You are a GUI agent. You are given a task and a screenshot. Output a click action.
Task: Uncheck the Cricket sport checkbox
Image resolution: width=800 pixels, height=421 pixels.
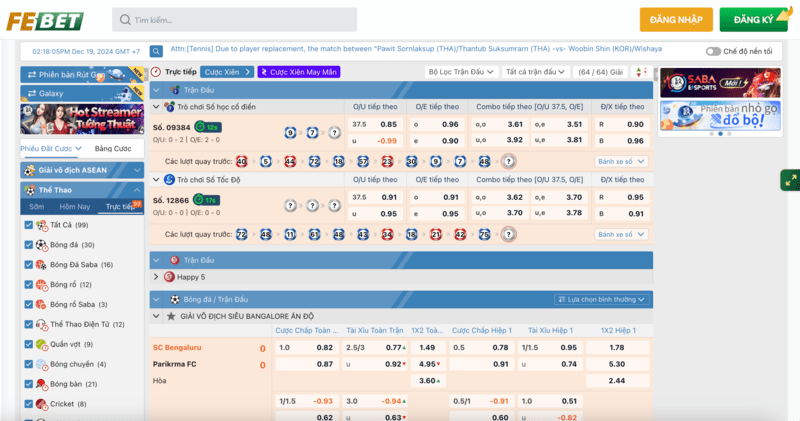(x=27, y=404)
